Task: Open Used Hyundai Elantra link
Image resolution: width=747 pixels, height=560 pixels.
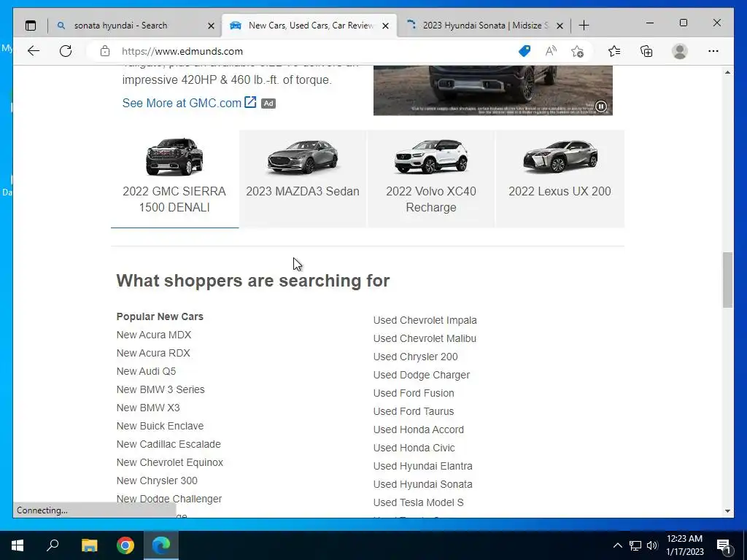Action: (x=423, y=466)
